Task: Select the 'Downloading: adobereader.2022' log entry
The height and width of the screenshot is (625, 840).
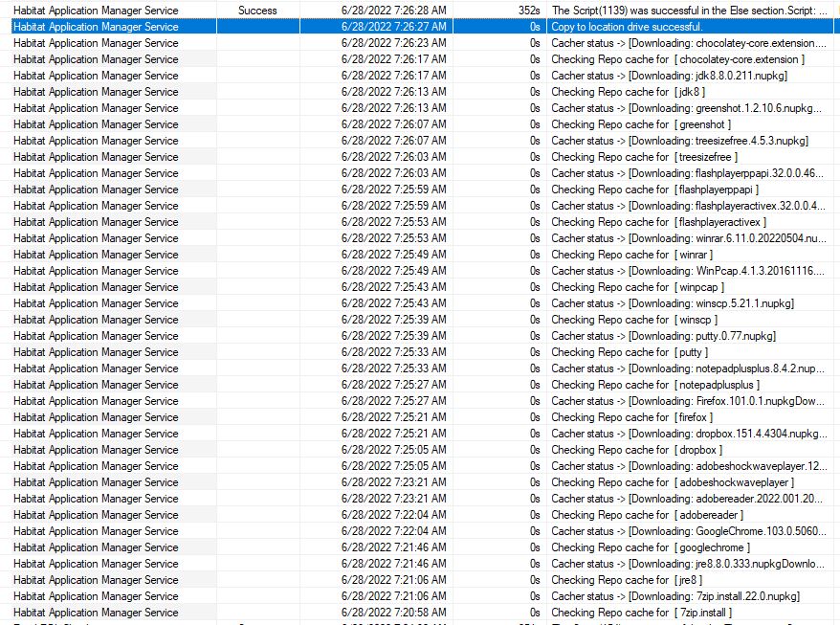Action: (689, 499)
